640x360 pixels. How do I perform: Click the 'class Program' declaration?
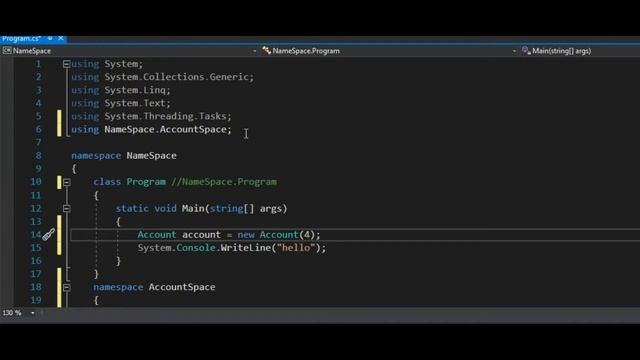(x=129, y=182)
